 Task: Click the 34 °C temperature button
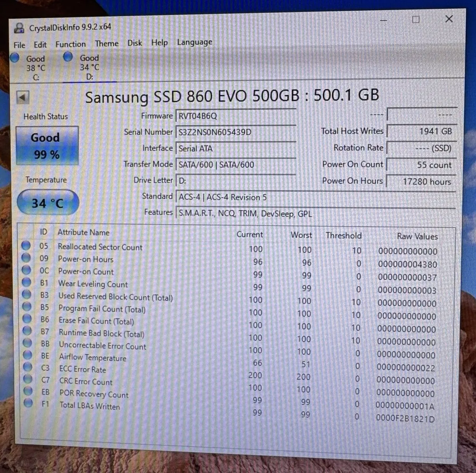(x=48, y=203)
